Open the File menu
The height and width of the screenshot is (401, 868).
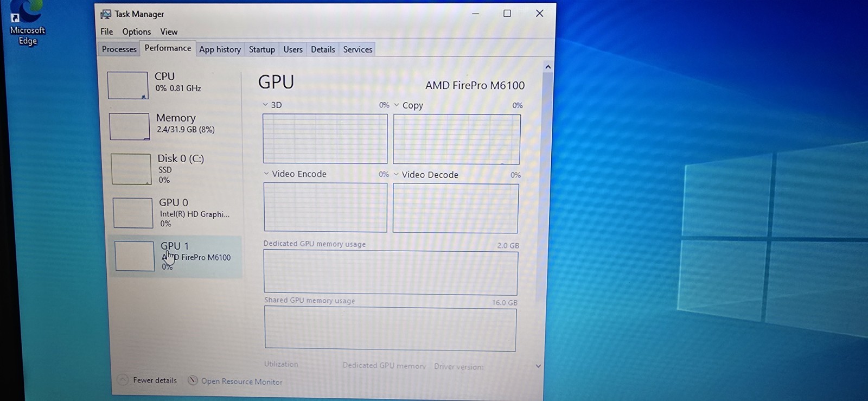coord(107,31)
